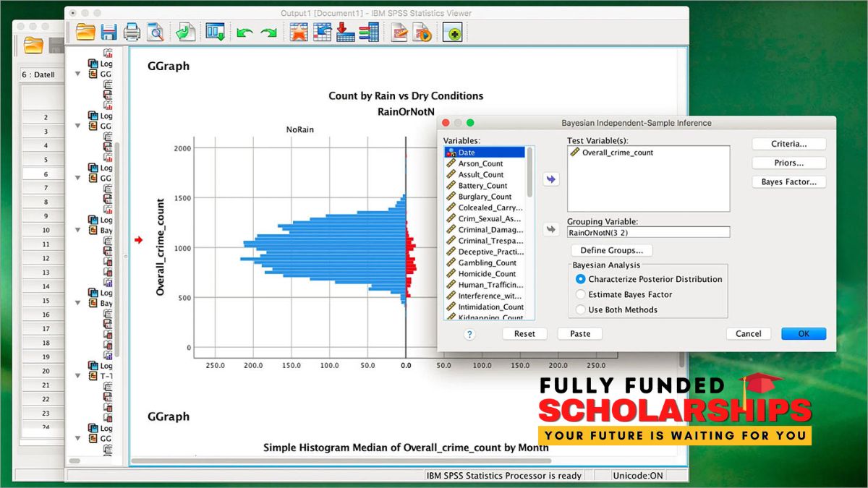Click the processor is ready status text
Image resolution: width=868 pixels, height=488 pixels.
pyautogui.click(x=504, y=476)
